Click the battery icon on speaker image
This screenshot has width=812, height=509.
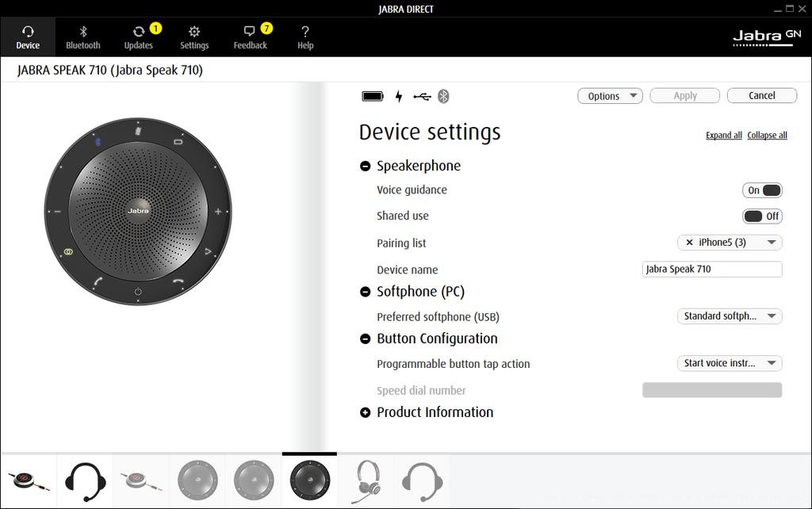(x=178, y=141)
